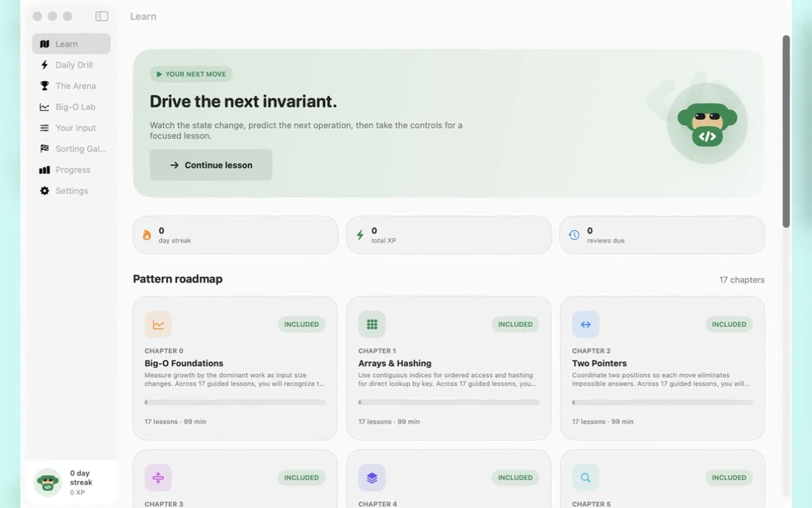Click the orange flame day streak icon
This screenshot has width=812, height=508.
147,235
